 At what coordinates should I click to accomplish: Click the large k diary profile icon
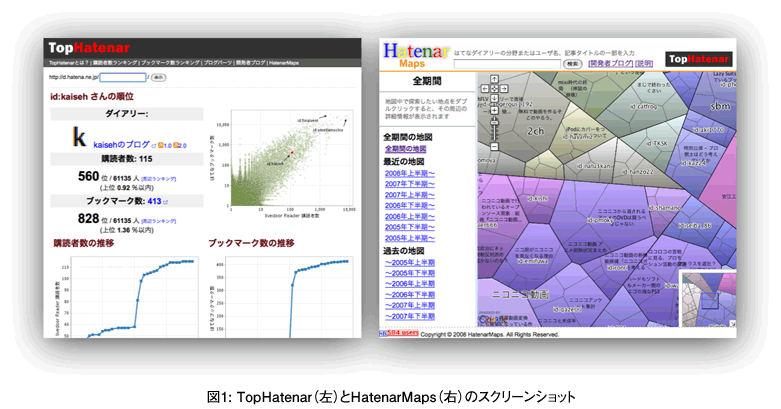point(79,136)
